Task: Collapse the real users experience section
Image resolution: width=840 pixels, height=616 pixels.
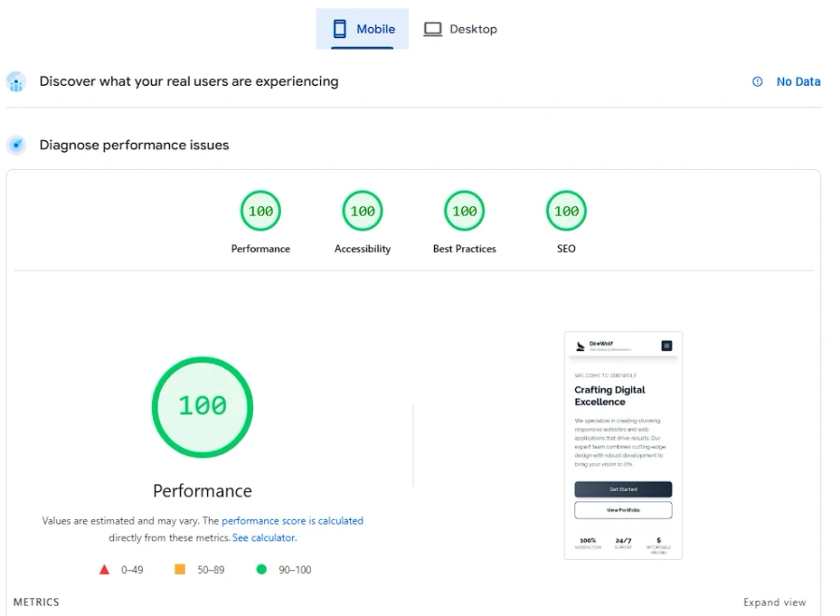Action: pos(189,82)
